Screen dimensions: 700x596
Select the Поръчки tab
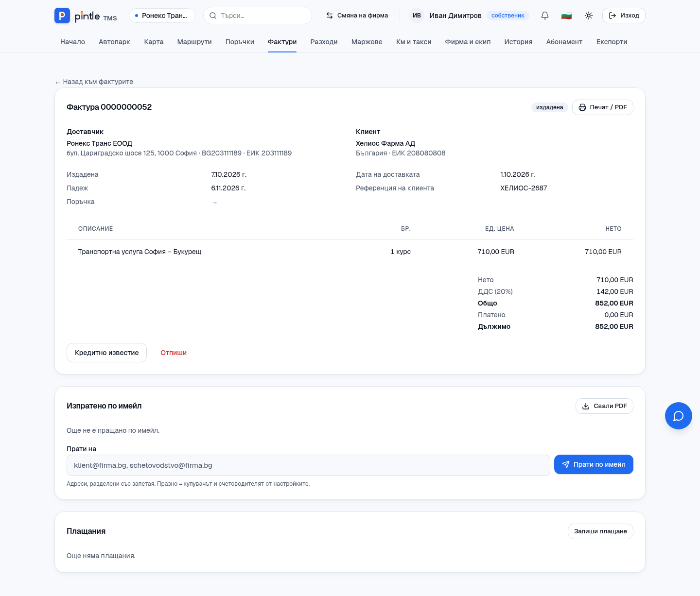click(x=240, y=42)
